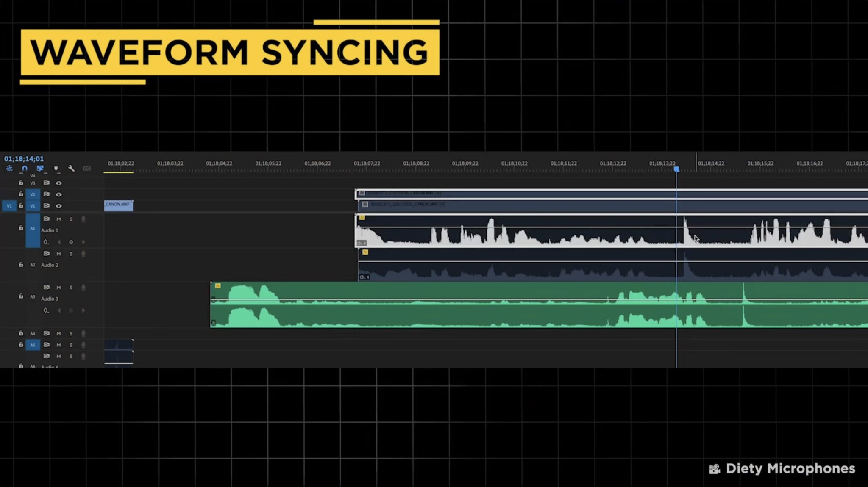Enable snapping with the magnet icon
This screenshot has height=487, width=868.
coord(24,168)
